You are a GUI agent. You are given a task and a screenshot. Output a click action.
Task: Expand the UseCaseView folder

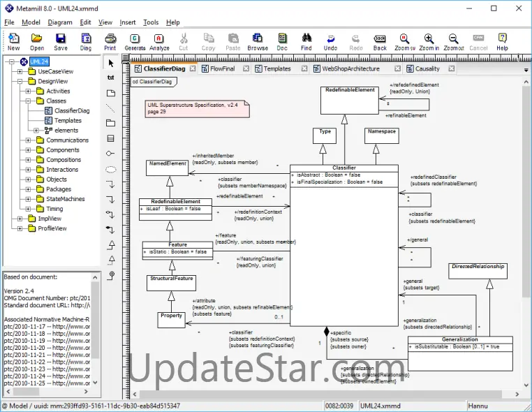20,72
